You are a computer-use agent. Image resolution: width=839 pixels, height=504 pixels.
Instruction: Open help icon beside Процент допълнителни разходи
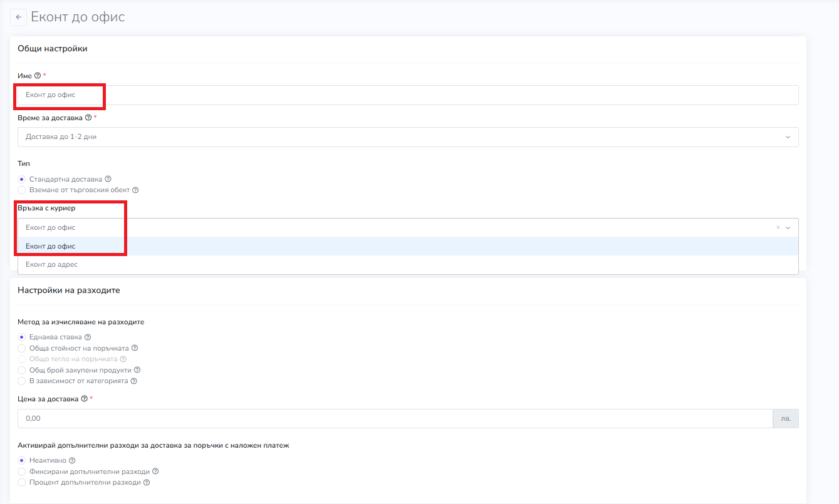click(x=147, y=483)
